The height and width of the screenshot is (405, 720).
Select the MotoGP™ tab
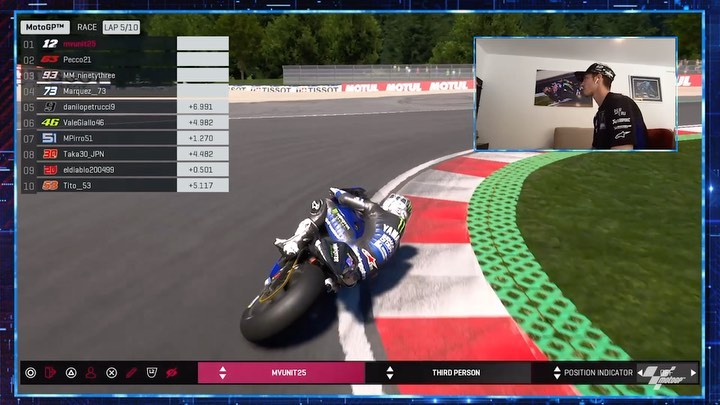45,27
